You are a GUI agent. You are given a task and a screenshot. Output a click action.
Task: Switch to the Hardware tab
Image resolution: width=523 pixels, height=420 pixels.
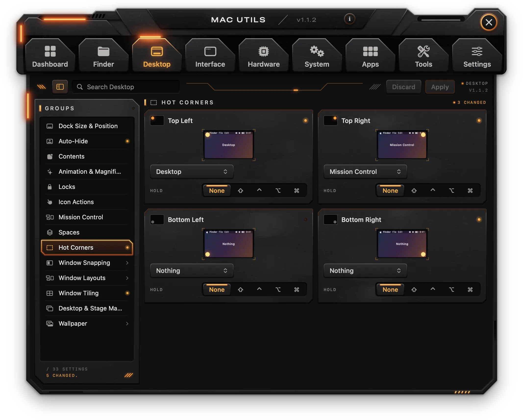click(264, 55)
